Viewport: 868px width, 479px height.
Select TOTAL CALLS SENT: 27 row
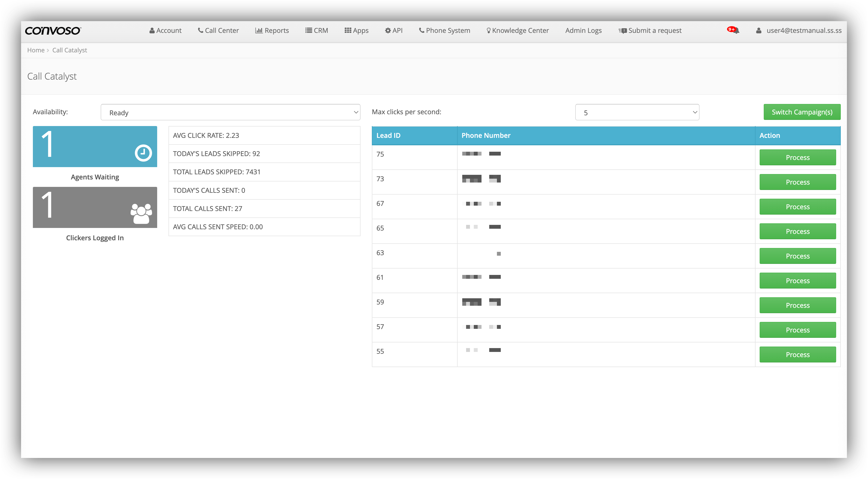click(264, 208)
